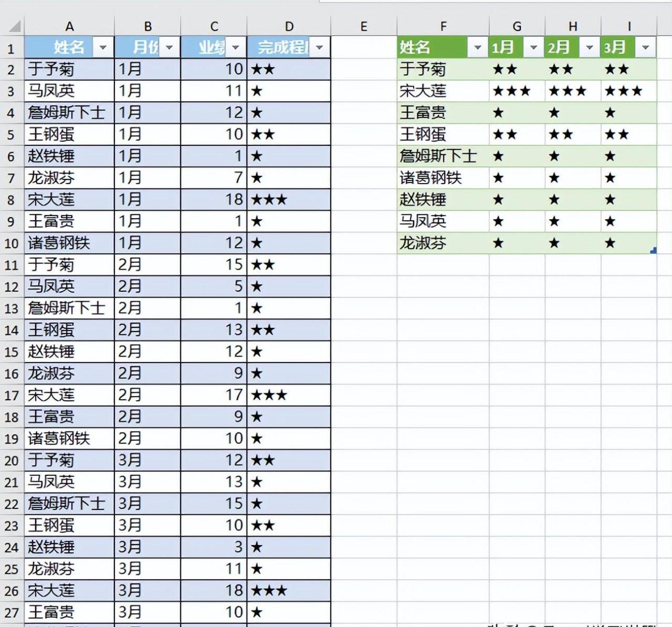672x627 pixels.
Task: Click cell B2 containing 1月
Action: [148, 69]
